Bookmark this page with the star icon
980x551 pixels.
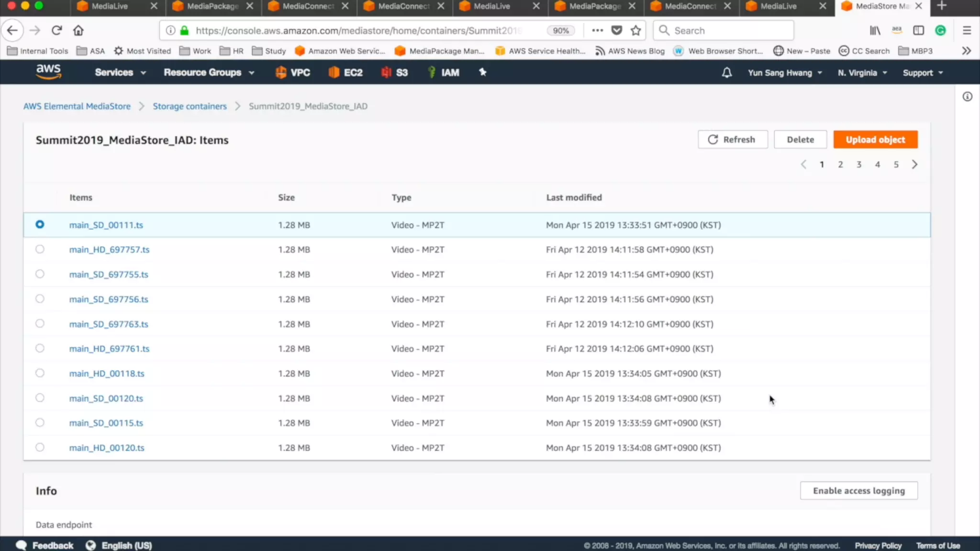click(x=635, y=31)
